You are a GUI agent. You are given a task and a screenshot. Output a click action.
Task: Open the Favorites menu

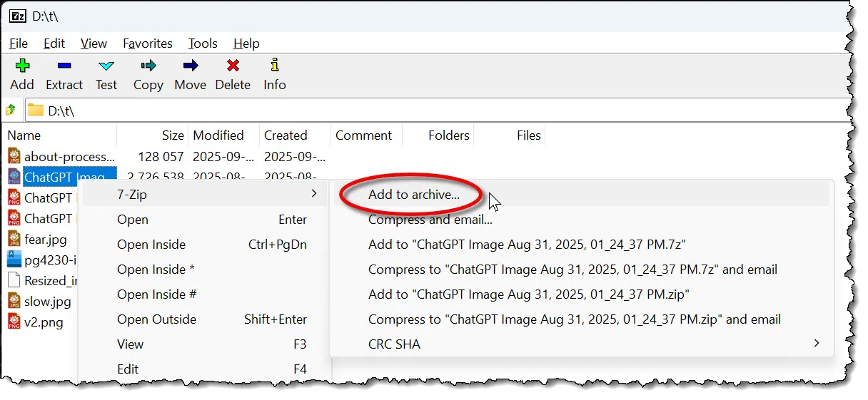148,43
